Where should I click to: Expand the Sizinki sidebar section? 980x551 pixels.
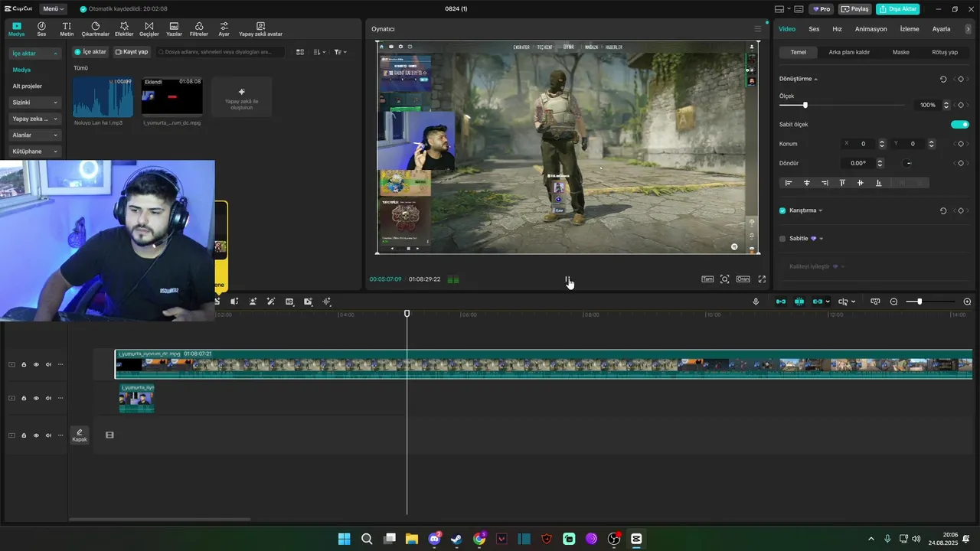[x=34, y=103]
